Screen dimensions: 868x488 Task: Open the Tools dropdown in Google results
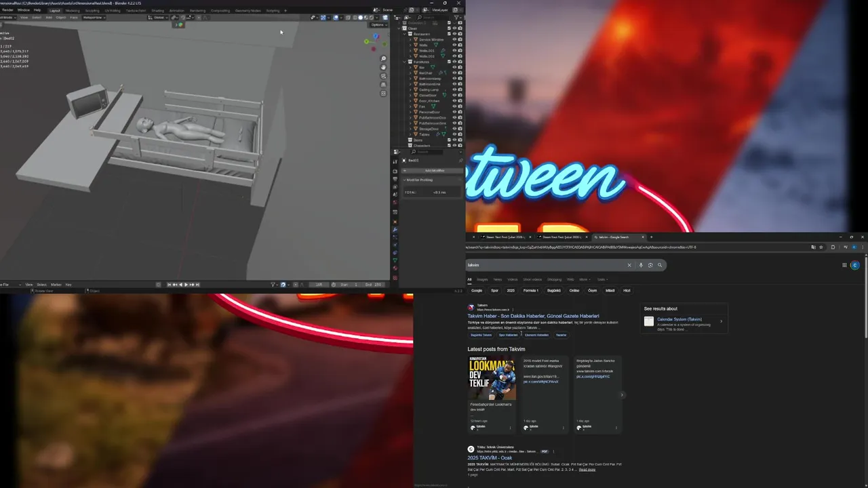click(602, 279)
